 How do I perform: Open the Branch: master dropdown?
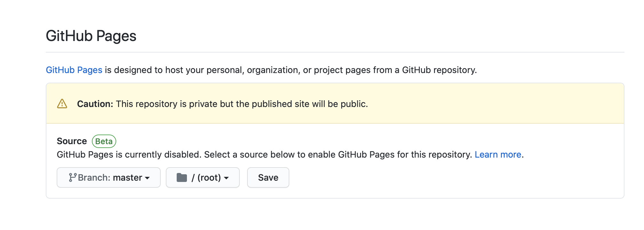109,177
